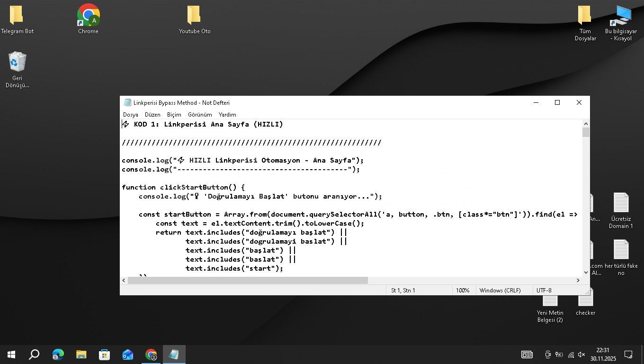Toggle the muted volume icon in the tray
The image size is (644, 364).
581,355
